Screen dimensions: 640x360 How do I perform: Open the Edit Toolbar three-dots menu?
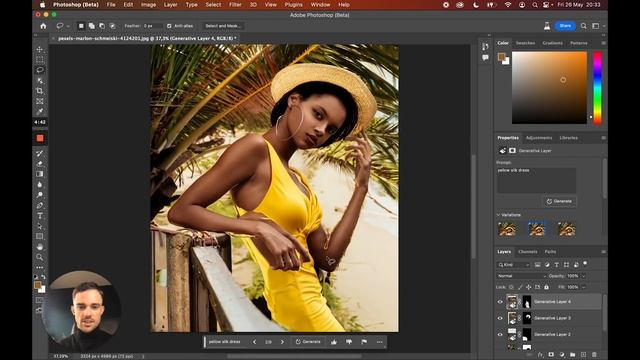[40, 267]
